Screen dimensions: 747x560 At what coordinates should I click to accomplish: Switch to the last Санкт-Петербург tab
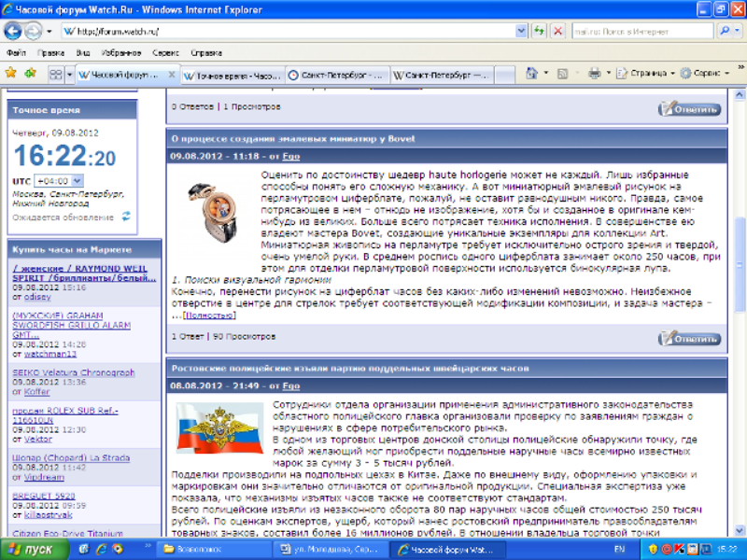[442, 76]
